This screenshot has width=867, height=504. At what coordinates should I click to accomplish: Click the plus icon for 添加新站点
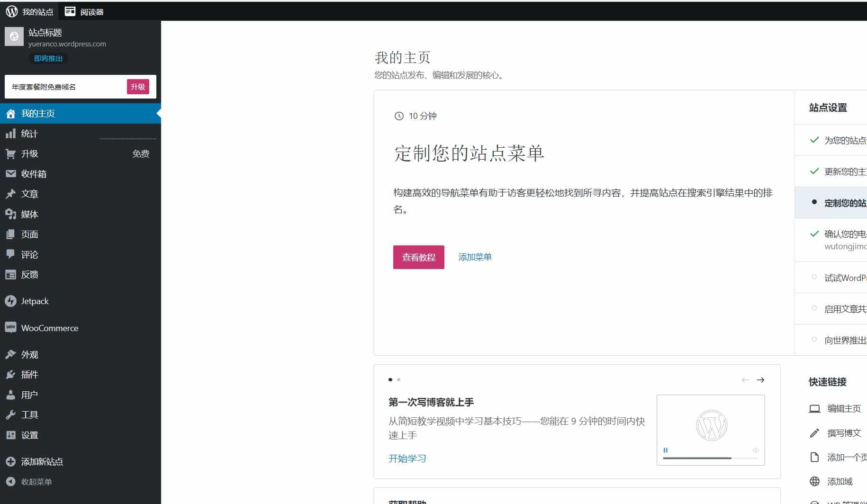(10, 461)
